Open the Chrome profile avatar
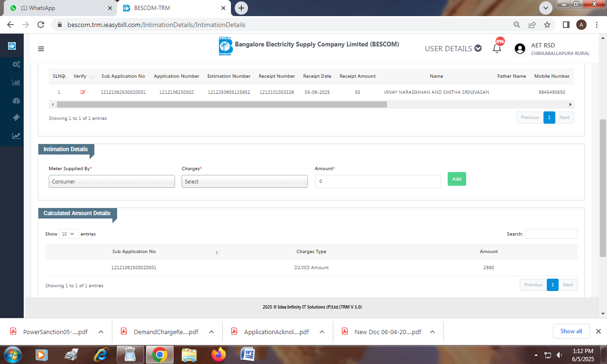Screen dimensions: 607x364 (581, 25)
